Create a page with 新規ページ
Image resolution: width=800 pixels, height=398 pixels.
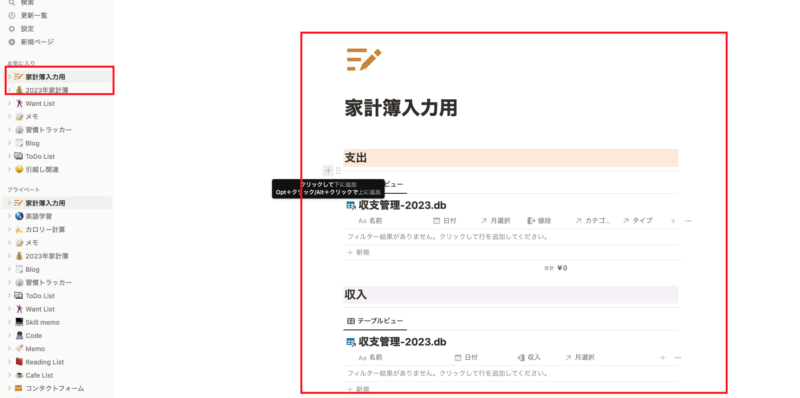[37, 42]
